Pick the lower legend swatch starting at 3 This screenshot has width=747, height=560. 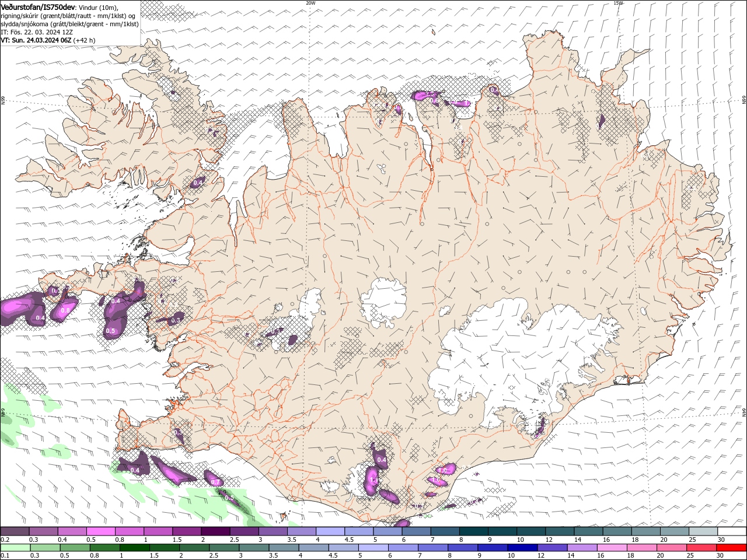(x=254, y=548)
